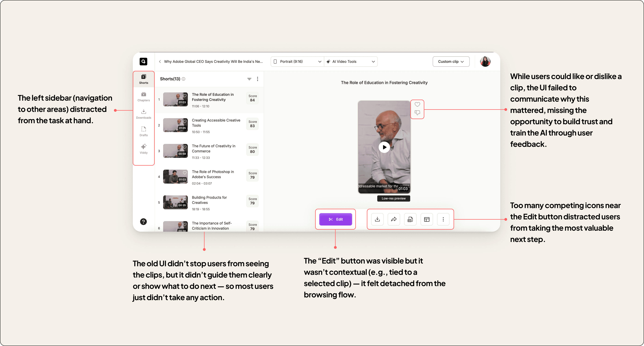This screenshot has width=644, height=346.
Task: Like the previewed clip with the heart
Action: coord(417,105)
